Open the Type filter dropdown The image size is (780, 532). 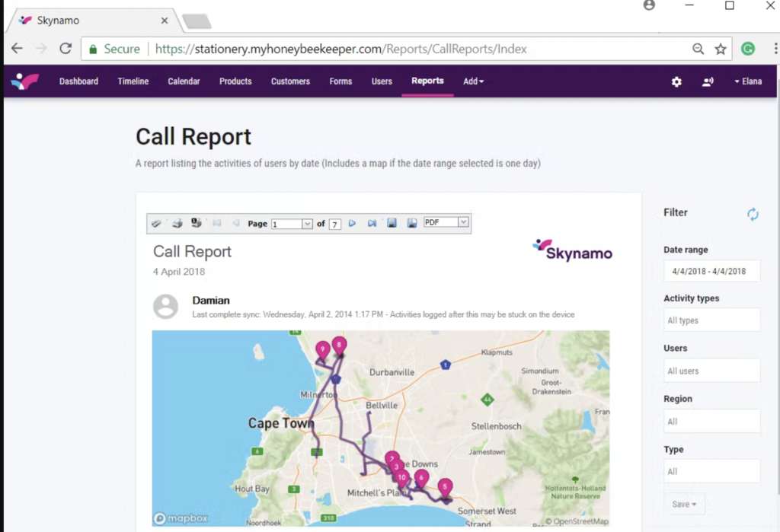pos(711,471)
